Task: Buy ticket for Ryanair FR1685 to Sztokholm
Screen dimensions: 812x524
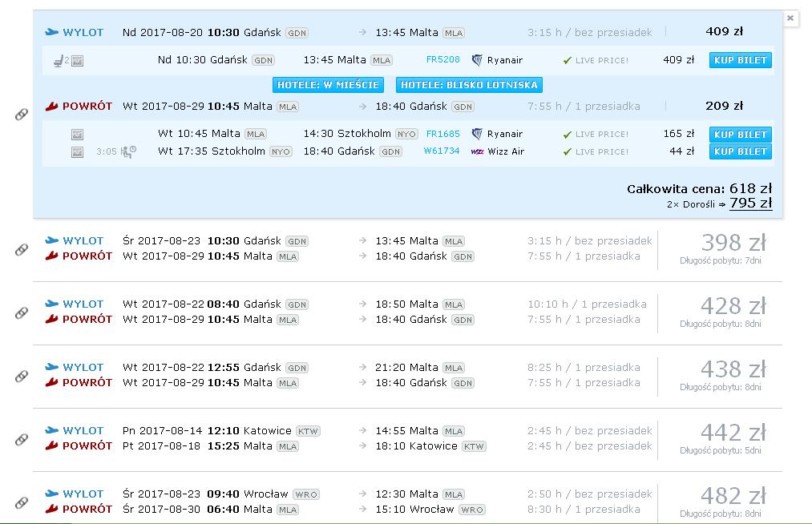Action: point(740,134)
